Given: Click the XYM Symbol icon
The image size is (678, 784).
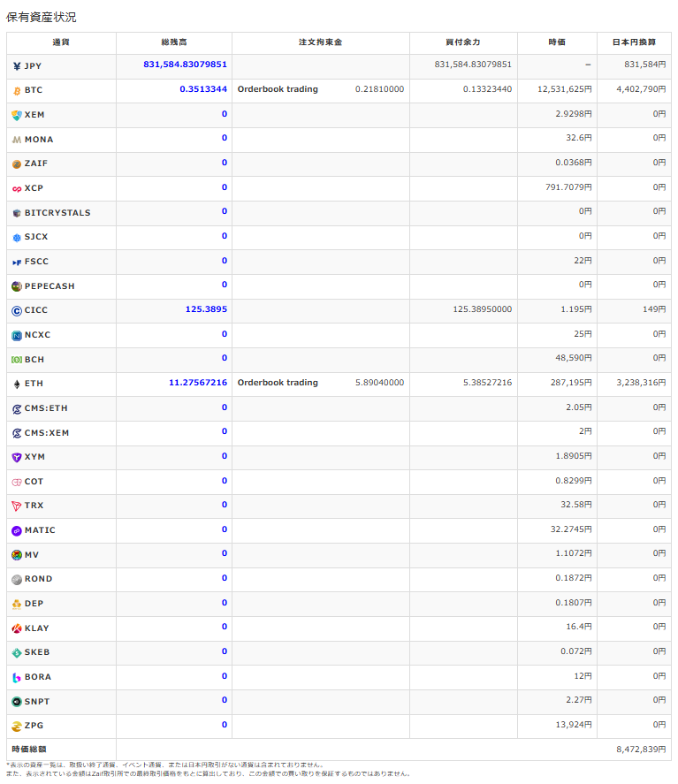Looking at the screenshot, I should (17, 458).
